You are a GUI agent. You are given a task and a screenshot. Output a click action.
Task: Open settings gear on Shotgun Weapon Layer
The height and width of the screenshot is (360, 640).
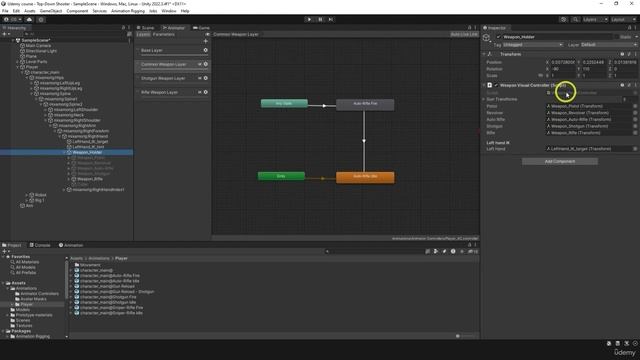[206, 78]
